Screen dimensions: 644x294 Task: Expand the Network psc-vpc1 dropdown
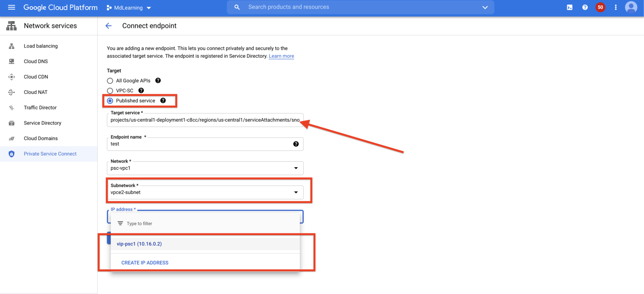pyautogui.click(x=296, y=168)
